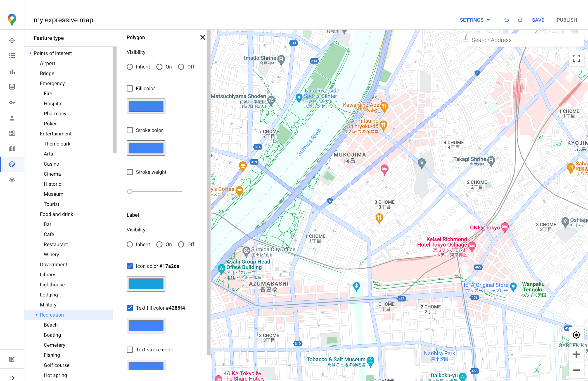Image resolution: width=588 pixels, height=381 pixels.
Task: Close the Polygon style panel
Action: tap(203, 37)
